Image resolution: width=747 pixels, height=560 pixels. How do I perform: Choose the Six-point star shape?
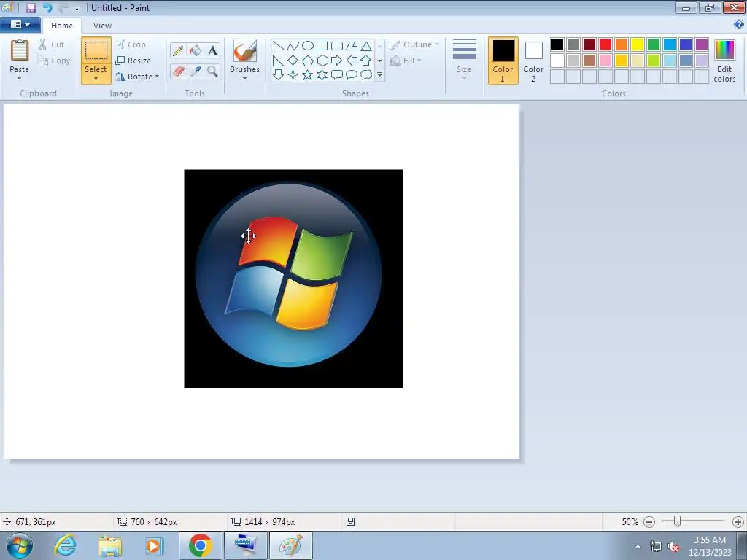coord(322,75)
